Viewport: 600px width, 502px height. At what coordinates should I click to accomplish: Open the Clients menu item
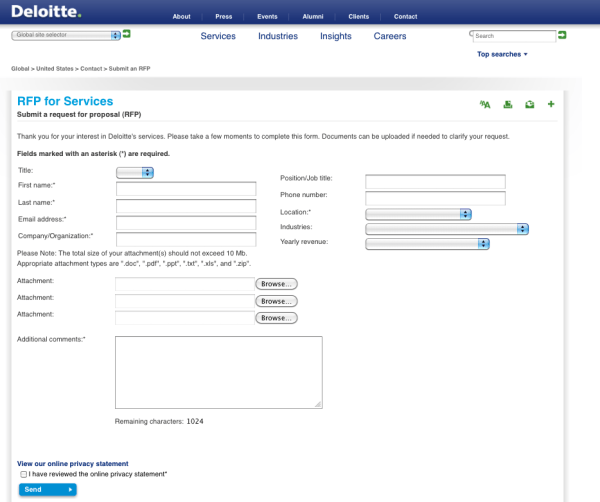tap(359, 17)
